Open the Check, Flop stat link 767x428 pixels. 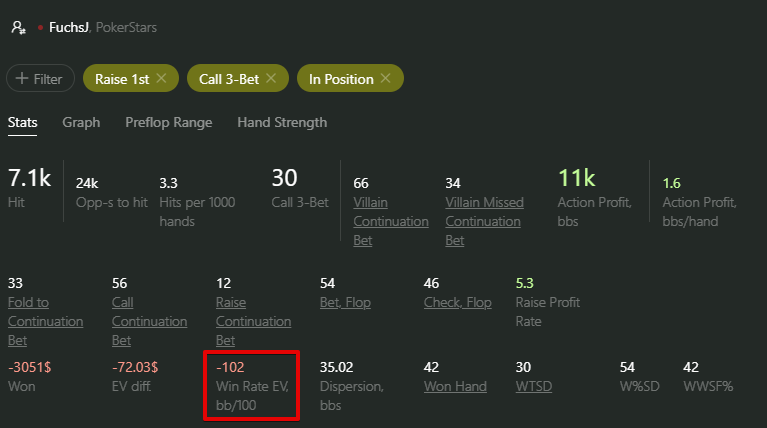[458, 302]
